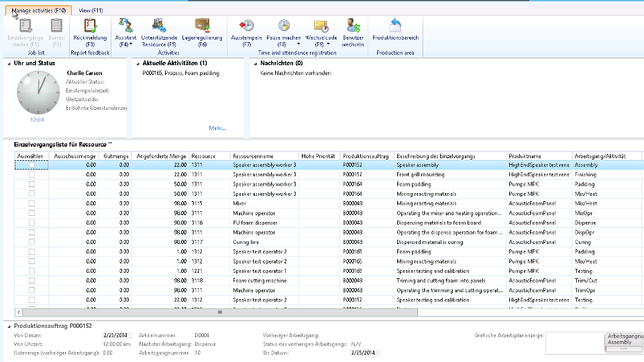
Task: Open the Produktionsbereich production area icon
Action: (395, 26)
